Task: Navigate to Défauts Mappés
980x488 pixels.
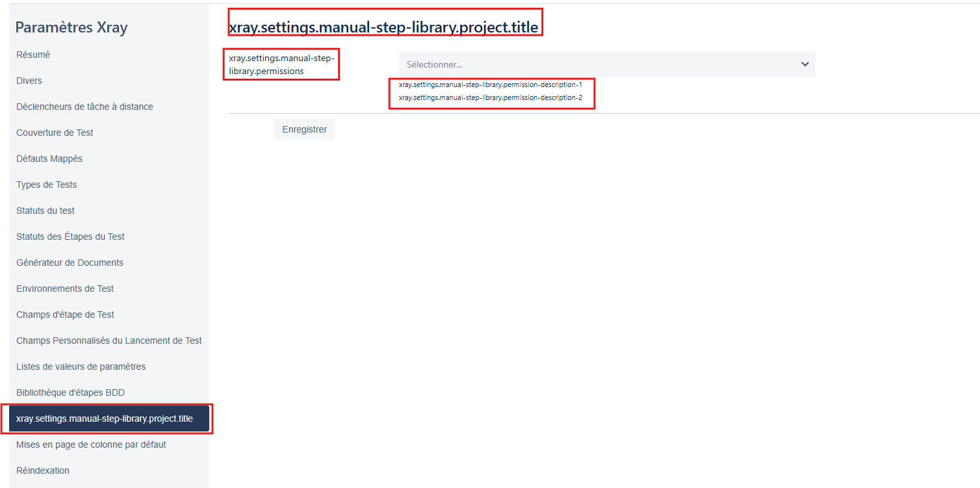Action: click(49, 159)
